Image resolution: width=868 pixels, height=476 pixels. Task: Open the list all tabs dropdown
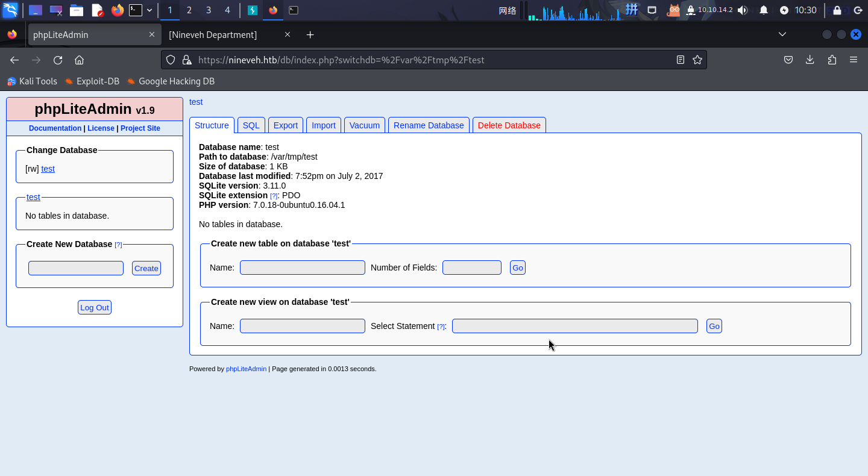click(x=782, y=34)
